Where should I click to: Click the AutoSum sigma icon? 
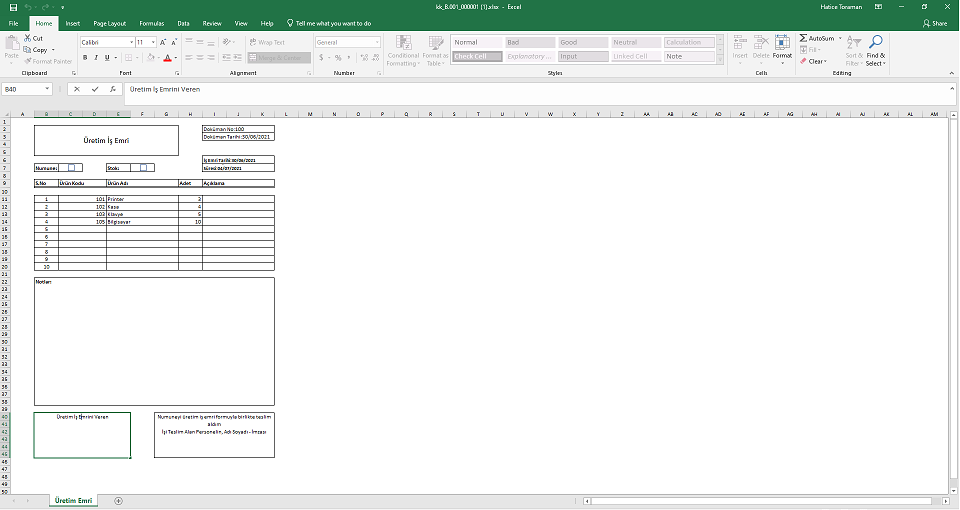(x=804, y=38)
